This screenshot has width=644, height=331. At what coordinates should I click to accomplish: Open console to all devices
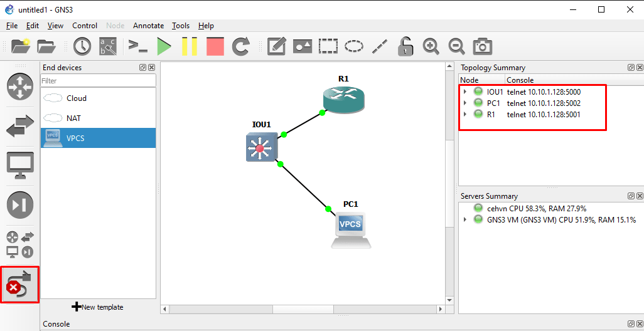(137, 46)
